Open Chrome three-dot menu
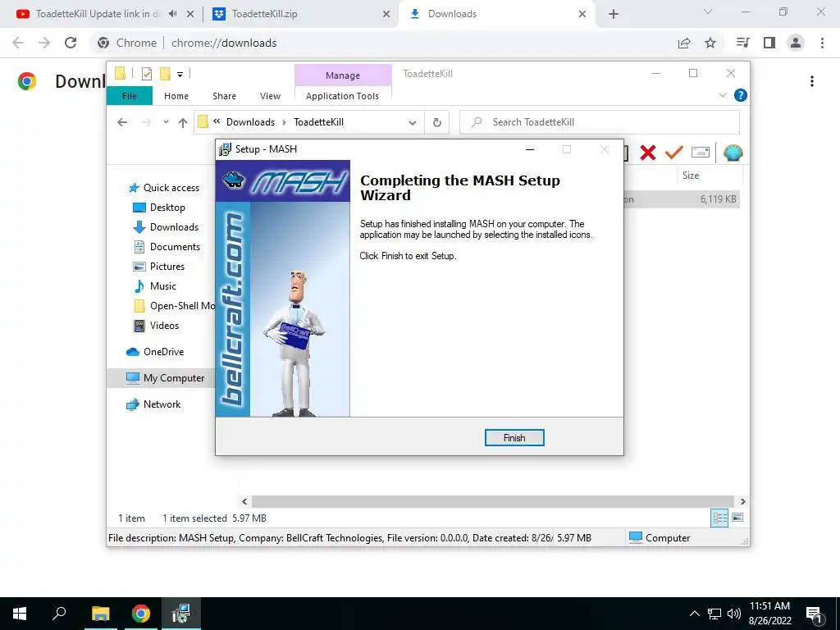 [x=822, y=43]
